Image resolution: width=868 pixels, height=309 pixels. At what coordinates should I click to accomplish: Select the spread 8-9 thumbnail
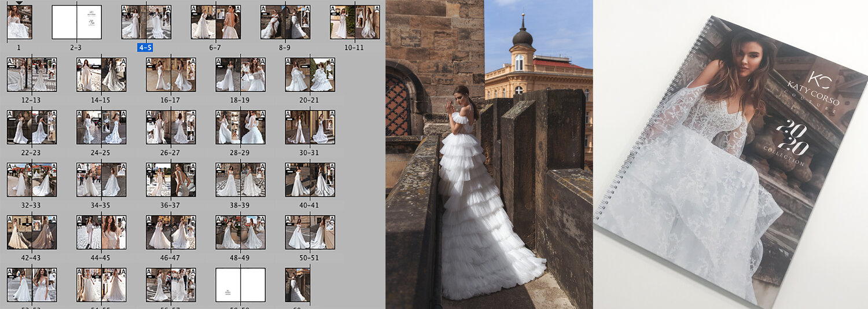(x=285, y=23)
